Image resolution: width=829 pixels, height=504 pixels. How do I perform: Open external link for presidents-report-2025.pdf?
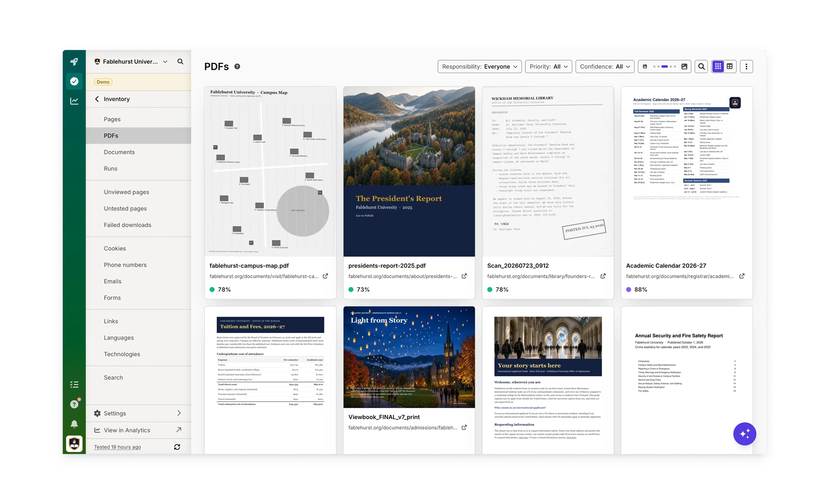tap(464, 276)
